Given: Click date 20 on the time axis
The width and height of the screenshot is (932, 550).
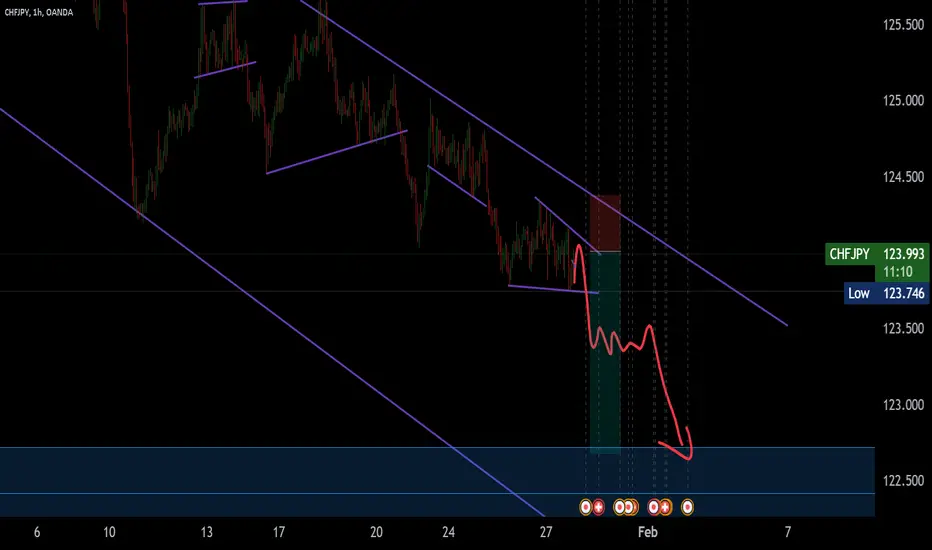Looking at the screenshot, I should (x=376, y=532).
